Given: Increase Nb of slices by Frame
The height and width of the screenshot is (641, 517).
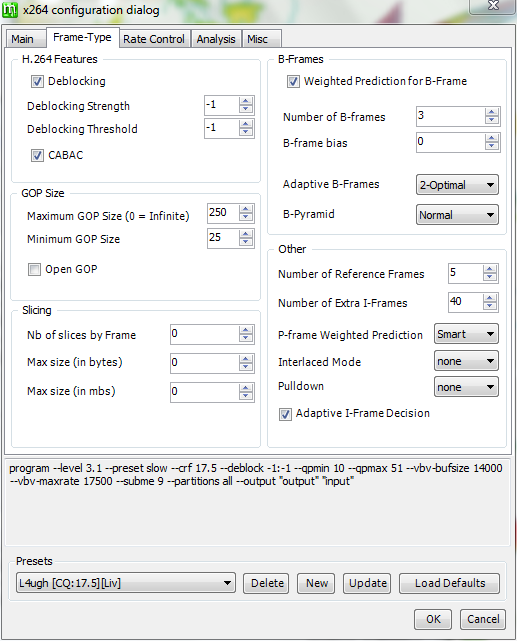Looking at the screenshot, I should pos(246,330).
